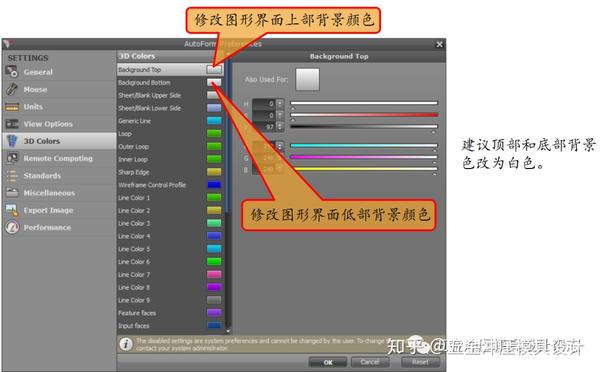The width and height of the screenshot is (600, 372).
Task: Close the AutoForm Preferences dialog
Action: click(x=439, y=44)
